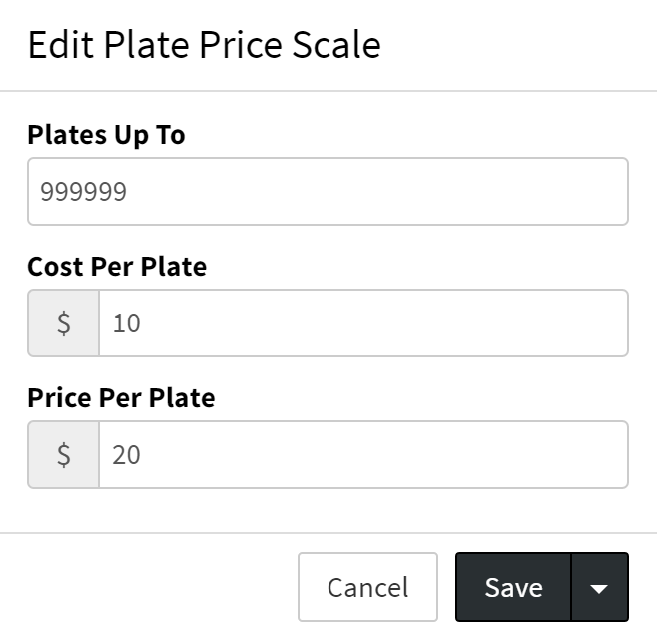Click into the Cost Per Plate field
657x636 pixels.
pos(362,323)
